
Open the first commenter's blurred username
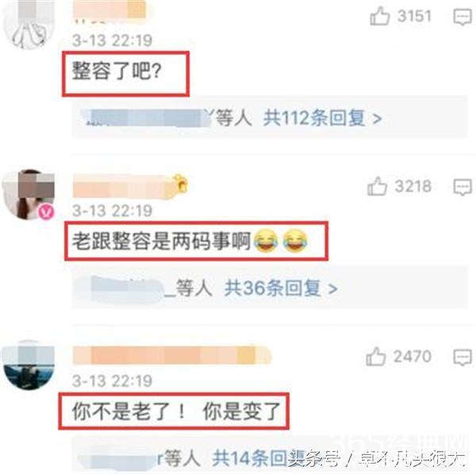point(110,11)
